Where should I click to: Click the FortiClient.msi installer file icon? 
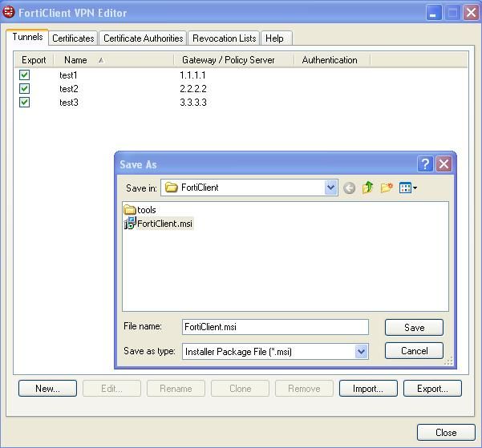pyautogui.click(x=130, y=223)
